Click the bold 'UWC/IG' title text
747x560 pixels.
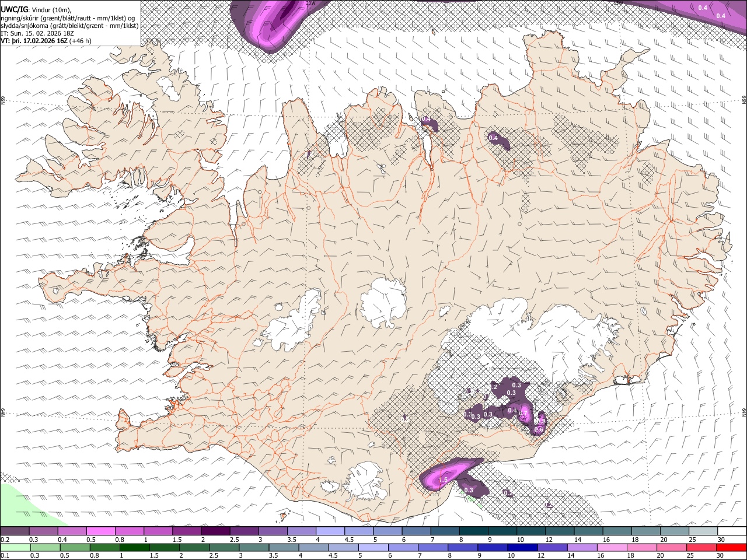(13, 9)
